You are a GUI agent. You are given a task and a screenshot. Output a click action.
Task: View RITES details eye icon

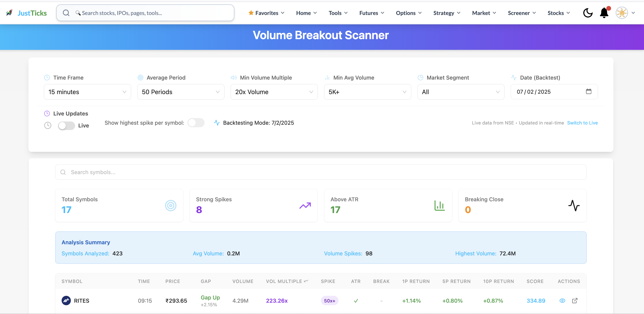click(562, 301)
